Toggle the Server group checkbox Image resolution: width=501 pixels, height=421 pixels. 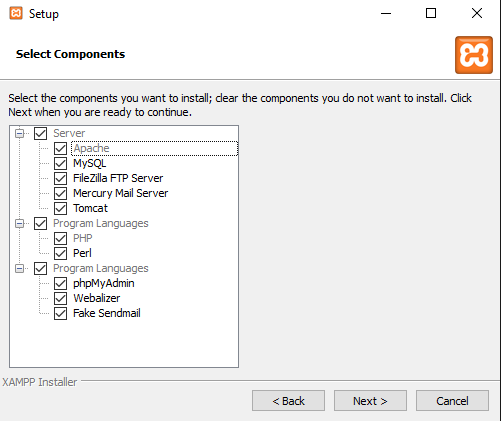click(40, 133)
